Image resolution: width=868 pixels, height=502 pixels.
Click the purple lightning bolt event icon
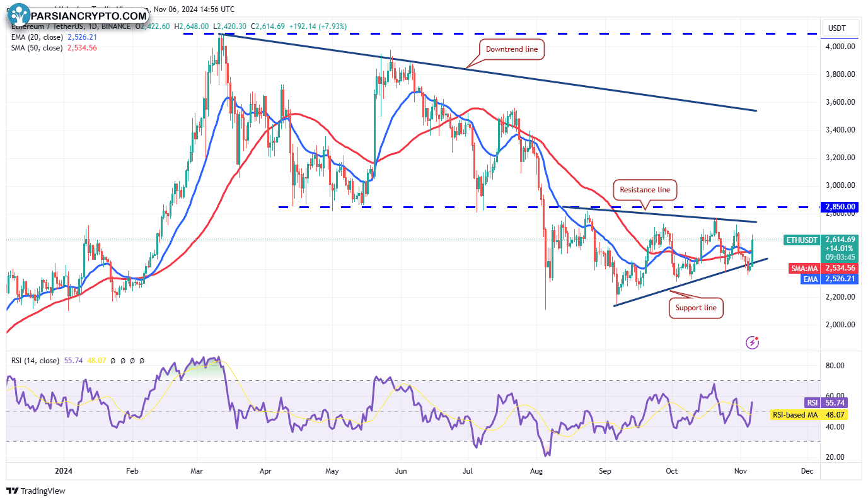coord(752,342)
